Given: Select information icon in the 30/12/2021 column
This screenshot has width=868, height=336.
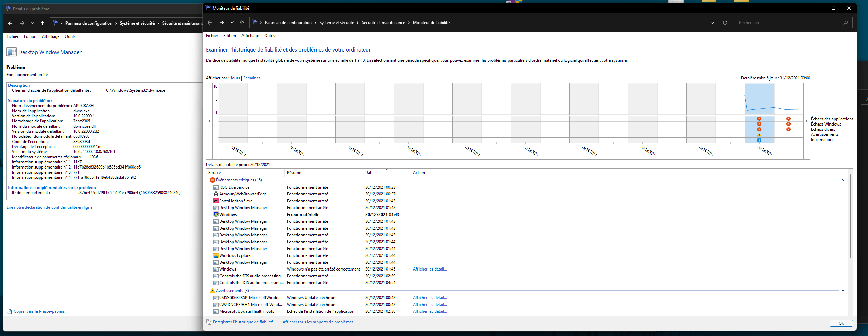Looking at the screenshot, I should 759,140.
